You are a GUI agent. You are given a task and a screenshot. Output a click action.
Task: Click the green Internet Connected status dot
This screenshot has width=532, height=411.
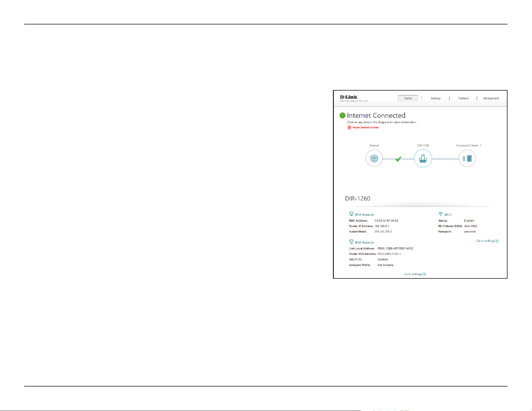342,115
